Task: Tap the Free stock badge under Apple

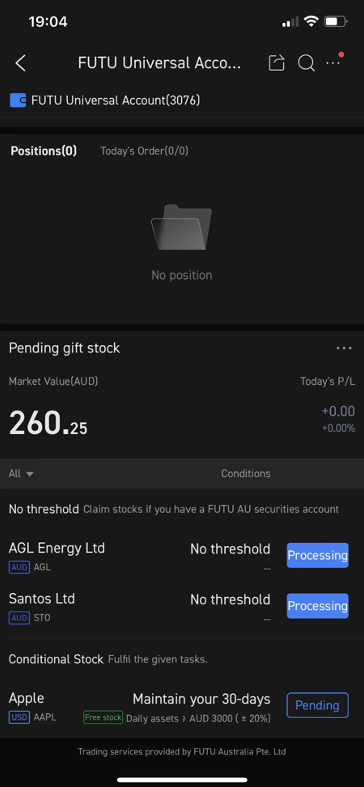Action: 103,718
